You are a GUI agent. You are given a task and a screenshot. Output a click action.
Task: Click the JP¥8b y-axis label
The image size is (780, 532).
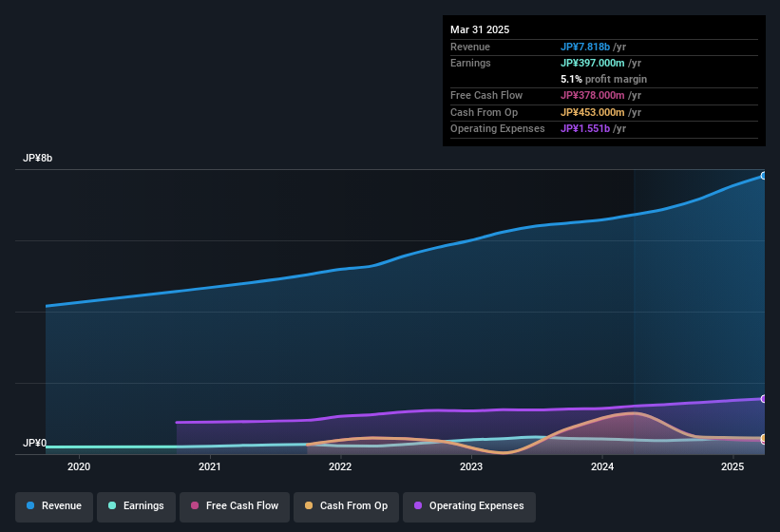[37, 158]
